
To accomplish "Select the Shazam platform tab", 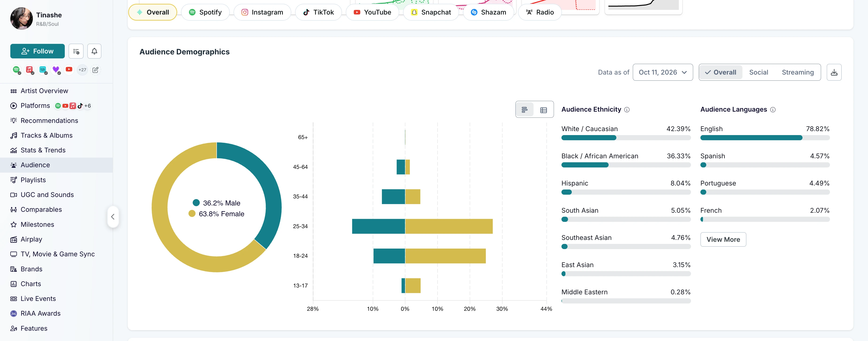I will click(488, 12).
